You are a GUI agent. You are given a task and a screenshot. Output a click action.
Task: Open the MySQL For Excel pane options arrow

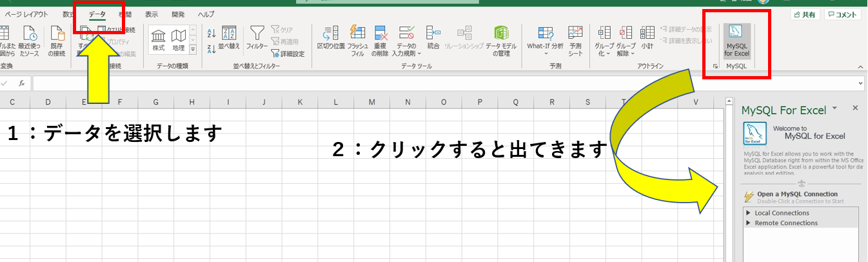(x=834, y=108)
